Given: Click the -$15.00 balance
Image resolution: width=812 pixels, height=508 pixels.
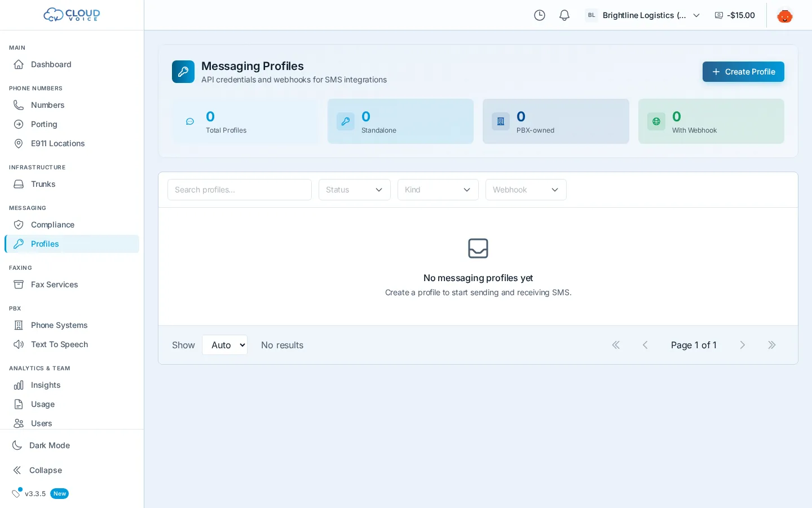Looking at the screenshot, I should 741,15.
